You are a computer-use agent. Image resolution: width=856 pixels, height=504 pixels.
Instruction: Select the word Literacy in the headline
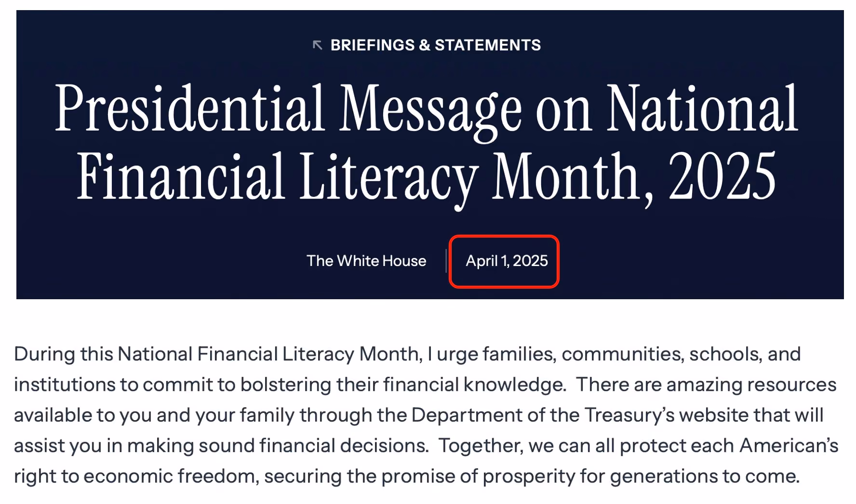pos(388,178)
